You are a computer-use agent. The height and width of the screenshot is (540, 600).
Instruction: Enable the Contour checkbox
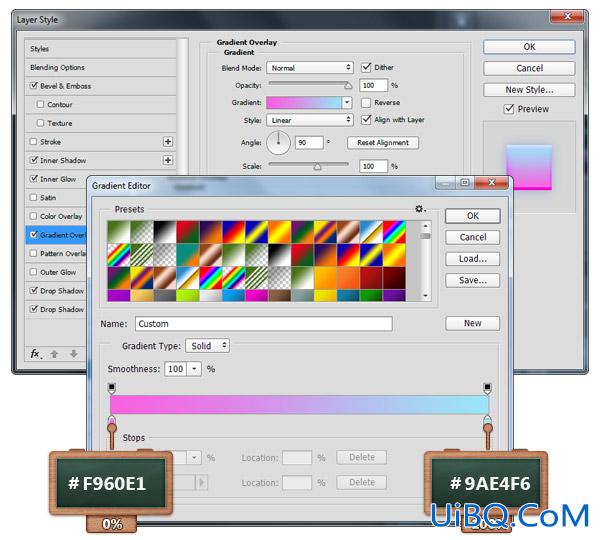(40, 104)
